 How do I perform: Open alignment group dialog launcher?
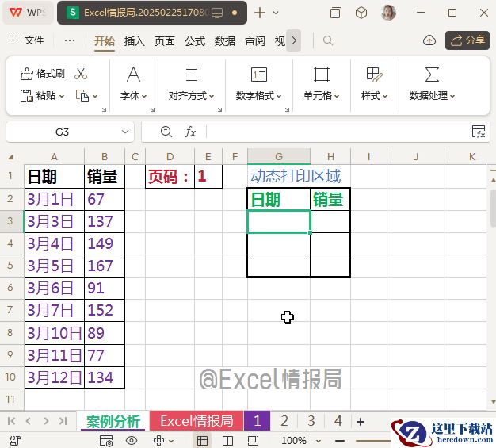[x=219, y=109]
